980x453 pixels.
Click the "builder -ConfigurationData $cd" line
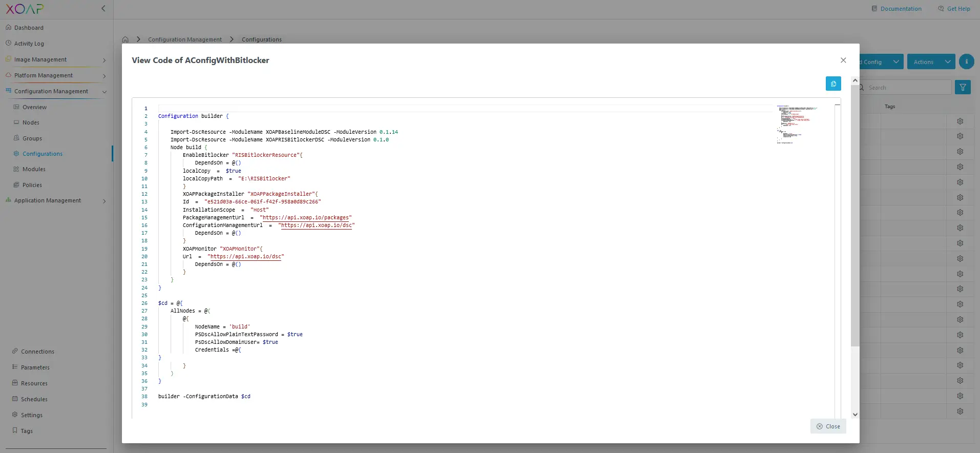204,397
